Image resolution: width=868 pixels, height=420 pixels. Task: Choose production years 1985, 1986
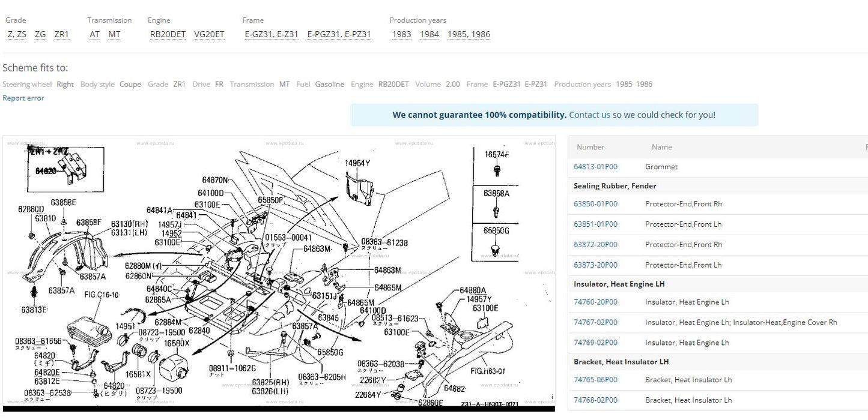coord(469,34)
